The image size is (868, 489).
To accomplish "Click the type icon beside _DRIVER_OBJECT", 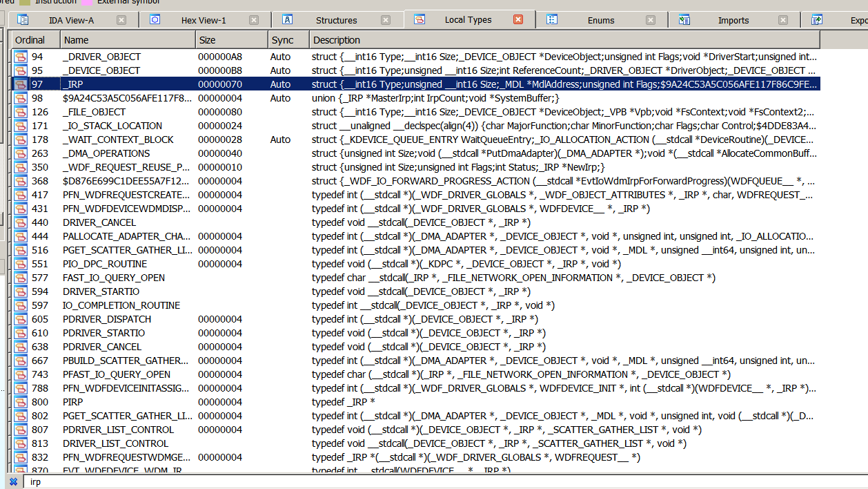I will tap(21, 57).
